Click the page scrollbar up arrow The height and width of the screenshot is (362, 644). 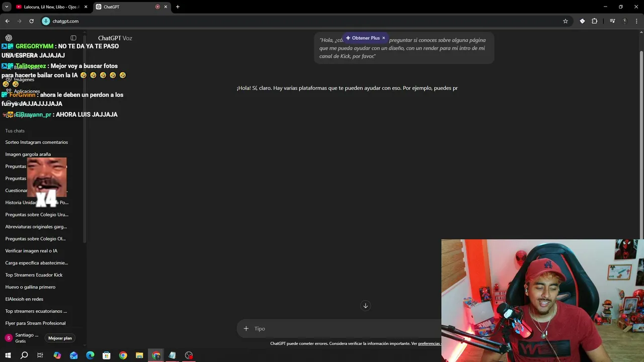pyautogui.click(x=641, y=32)
